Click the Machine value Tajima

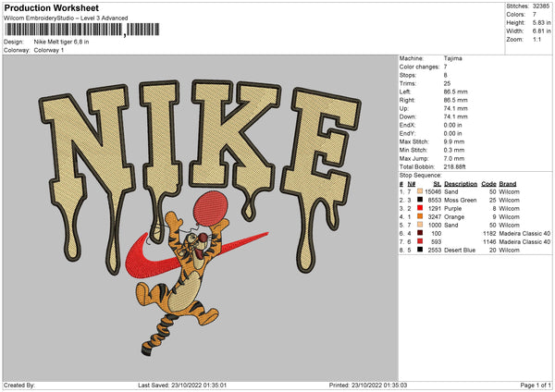point(452,58)
